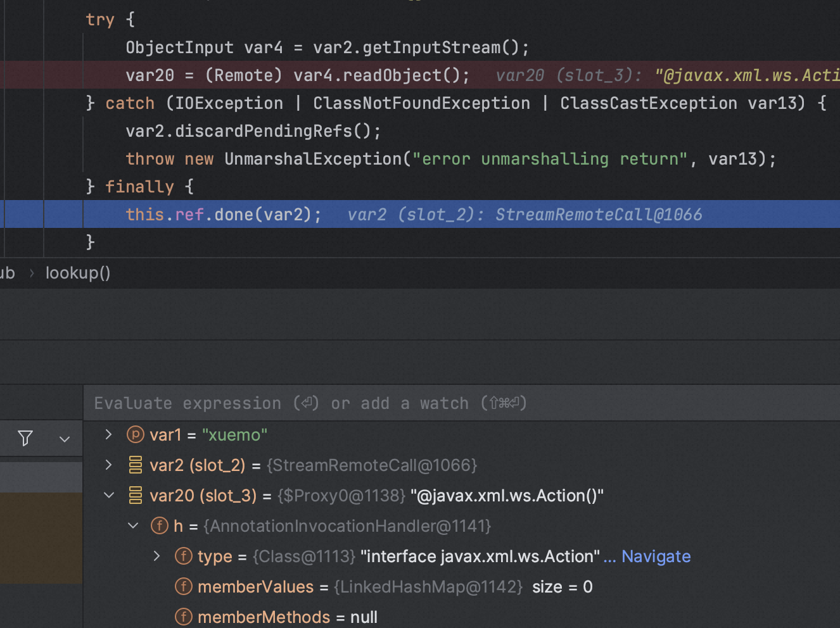Collapse the h AnnotationInvocationHandler node
The height and width of the screenshot is (628, 840).
pos(133,525)
